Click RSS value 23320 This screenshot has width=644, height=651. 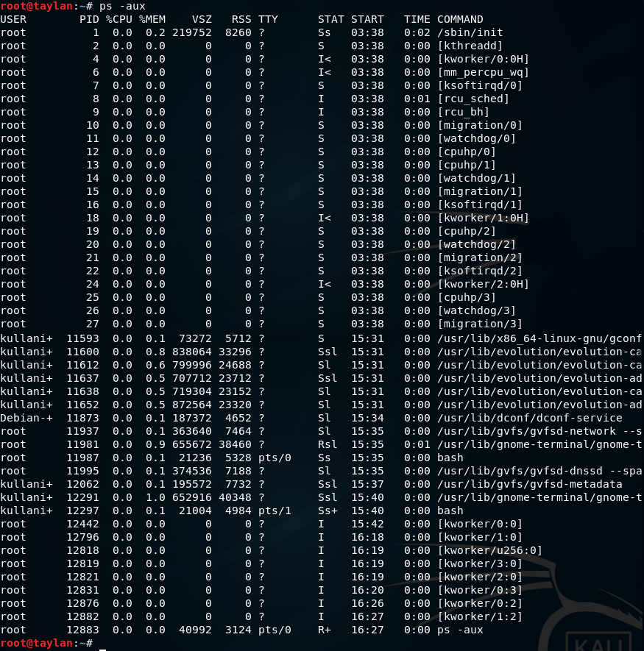[235, 405]
